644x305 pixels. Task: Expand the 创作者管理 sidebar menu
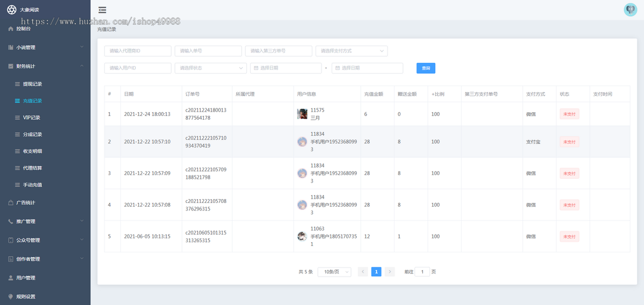(x=45, y=259)
